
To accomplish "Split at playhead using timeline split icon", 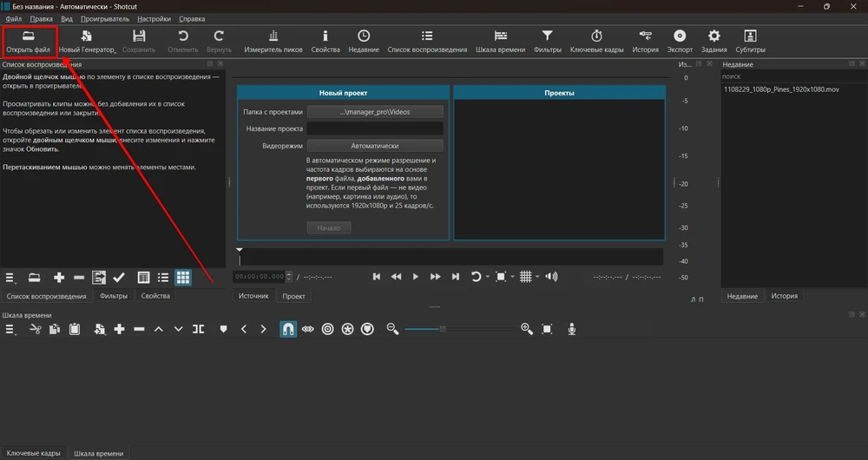I will [198, 329].
